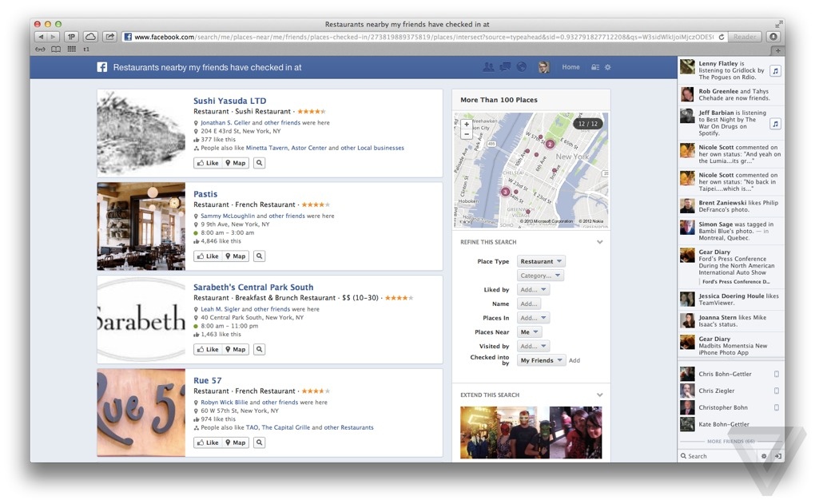Viewport: 815px width, 504px height.
Task: Click search icon for Sushi Yasuda LTD
Action: (x=260, y=163)
